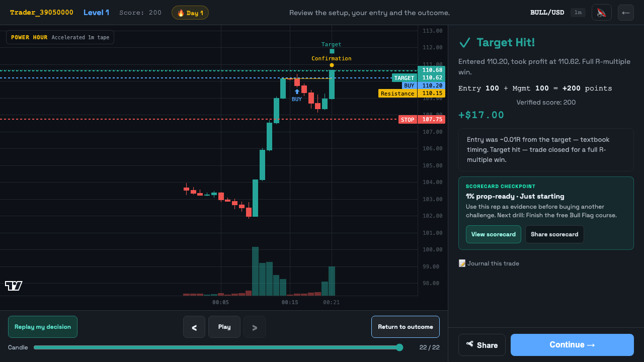This screenshot has width=644, height=362.
Task: Click the POWER HOUR tape badge
Action: pos(60,37)
